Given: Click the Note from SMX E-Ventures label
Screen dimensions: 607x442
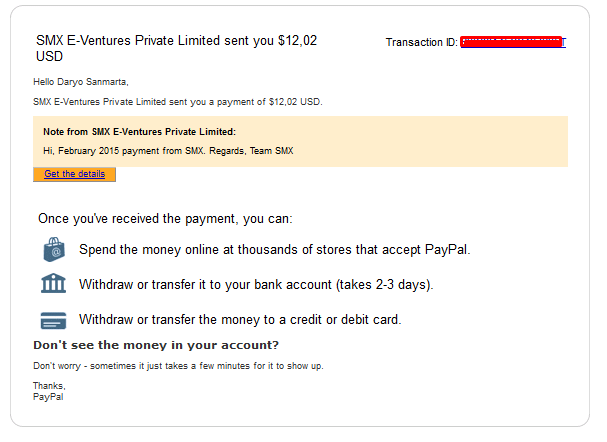Looking at the screenshot, I should click(x=139, y=132).
